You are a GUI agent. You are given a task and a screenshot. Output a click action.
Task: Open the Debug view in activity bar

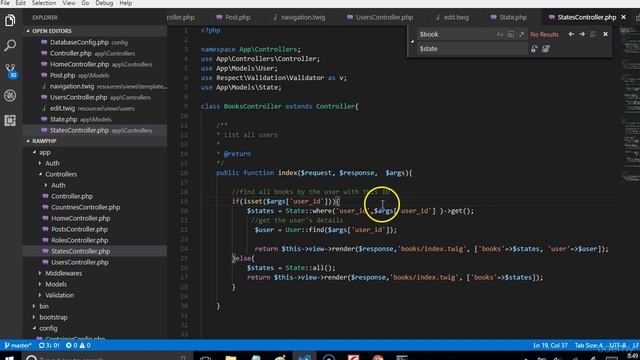10,96
